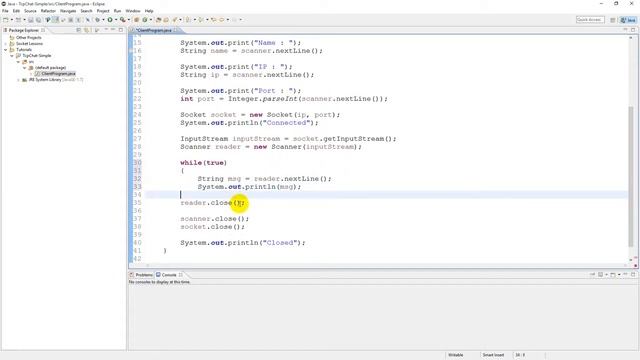Click Open Console icon in Console view
Screen dimensions: 640x360
tap(613, 275)
